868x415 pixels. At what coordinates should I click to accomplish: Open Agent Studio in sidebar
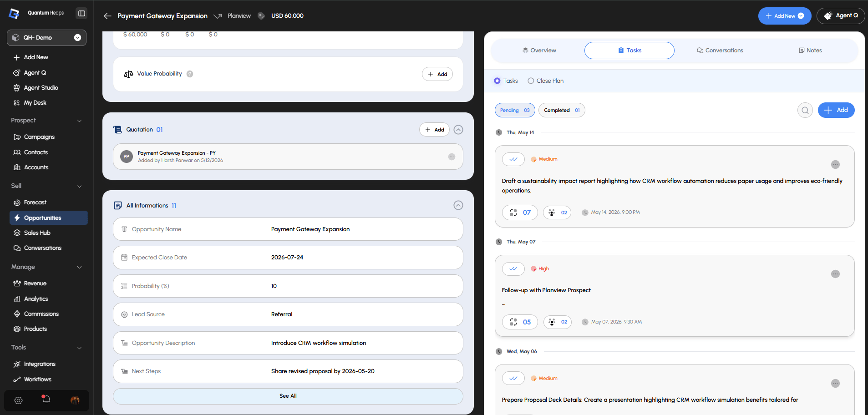41,87
